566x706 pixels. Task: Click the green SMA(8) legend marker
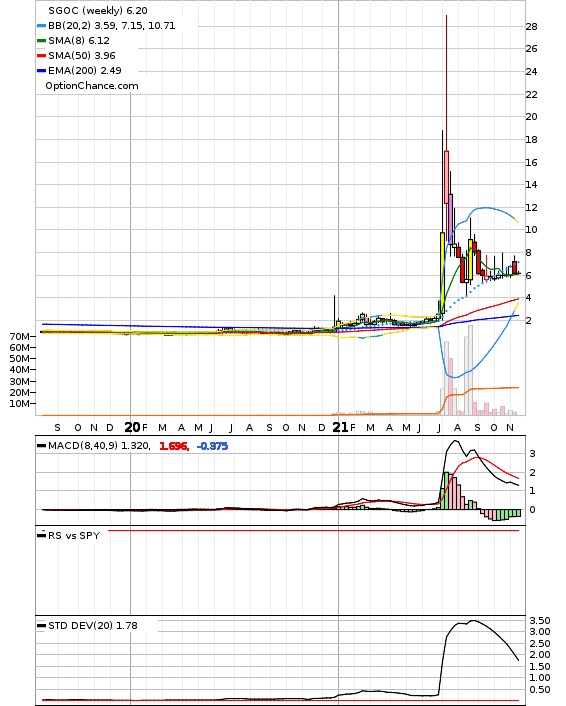coord(41,41)
